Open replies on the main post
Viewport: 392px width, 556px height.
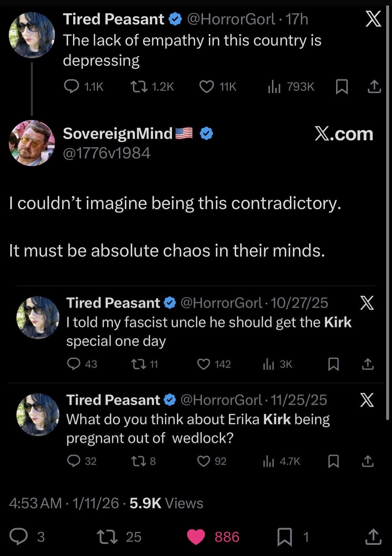(18, 537)
